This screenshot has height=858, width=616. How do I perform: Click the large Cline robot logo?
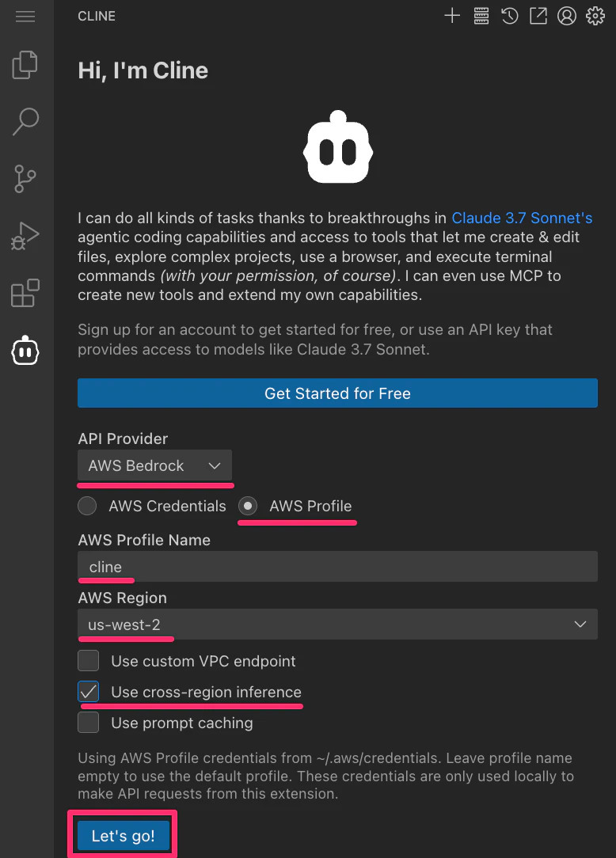tap(338, 147)
